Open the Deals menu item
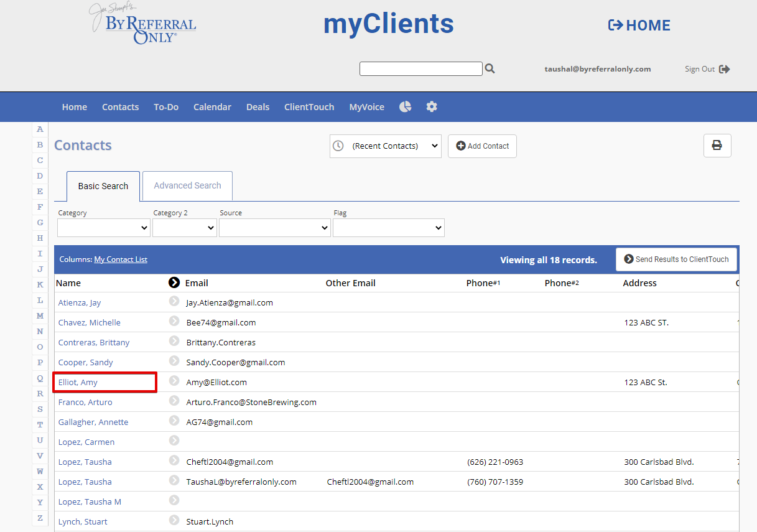Screen dimensions: 757x532 (258, 107)
